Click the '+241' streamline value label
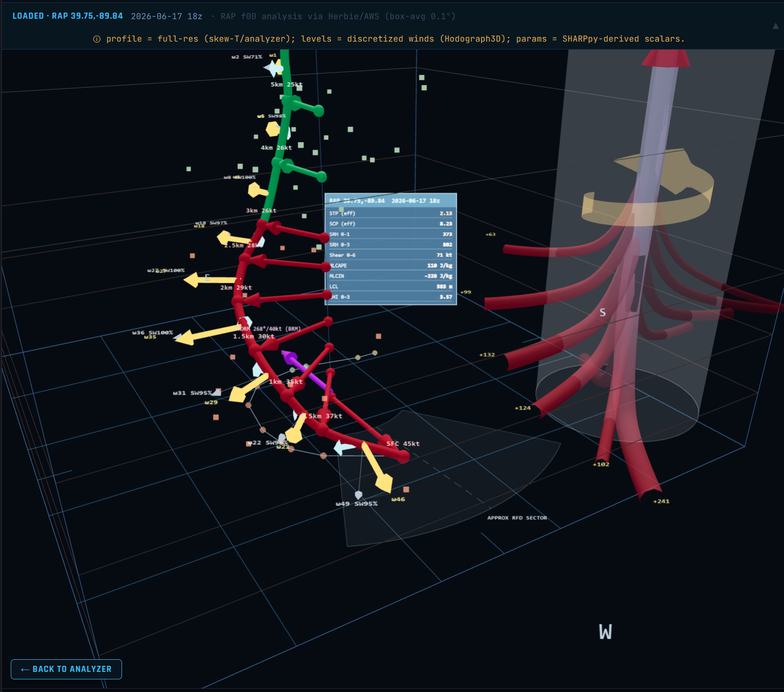This screenshot has height=692, width=784. (x=661, y=501)
